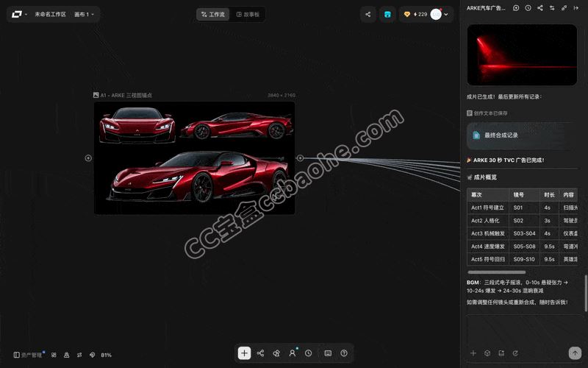Open the 229 credits balance
588x368 pixels.
tap(420, 14)
